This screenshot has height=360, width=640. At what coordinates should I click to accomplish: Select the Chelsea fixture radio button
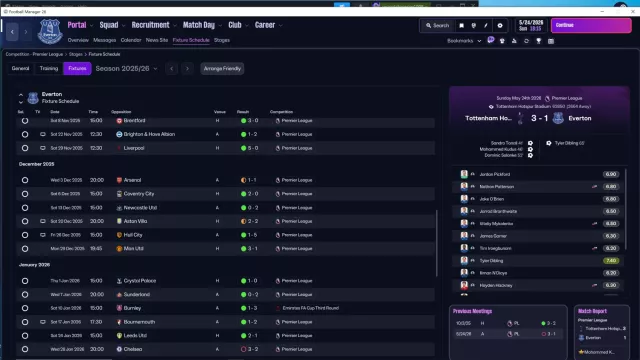coord(25,349)
